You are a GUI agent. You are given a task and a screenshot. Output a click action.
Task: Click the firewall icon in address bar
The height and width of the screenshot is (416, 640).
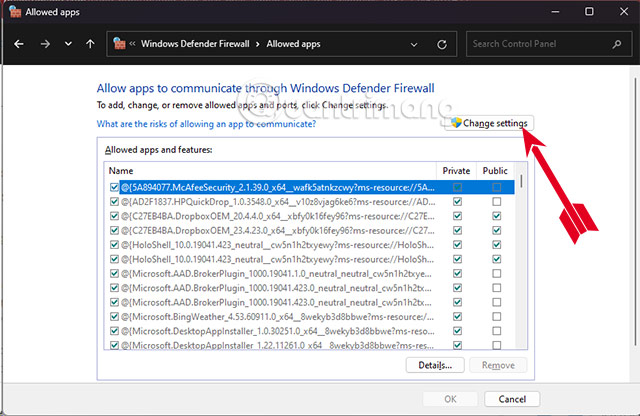point(119,43)
